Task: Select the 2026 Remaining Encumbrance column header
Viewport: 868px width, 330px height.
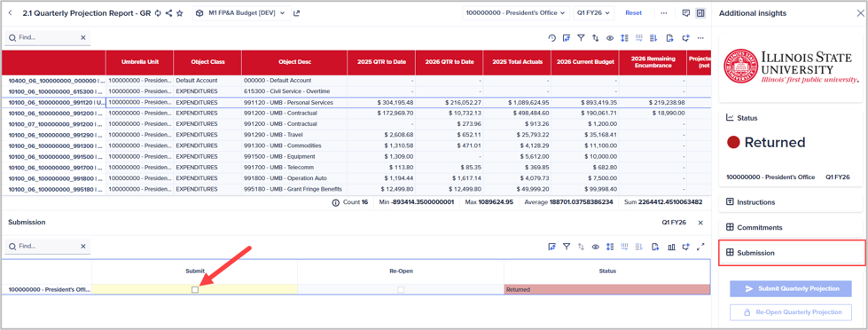Action: pos(652,62)
